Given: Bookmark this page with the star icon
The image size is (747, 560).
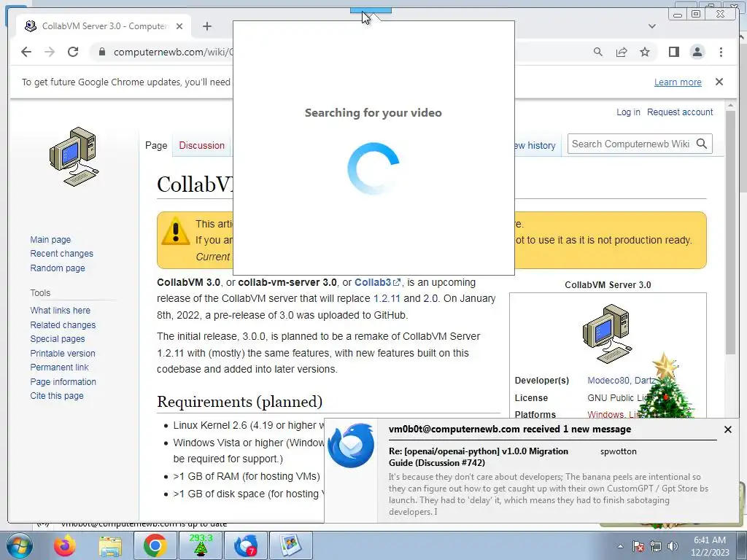Looking at the screenshot, I should click(645, 52).
